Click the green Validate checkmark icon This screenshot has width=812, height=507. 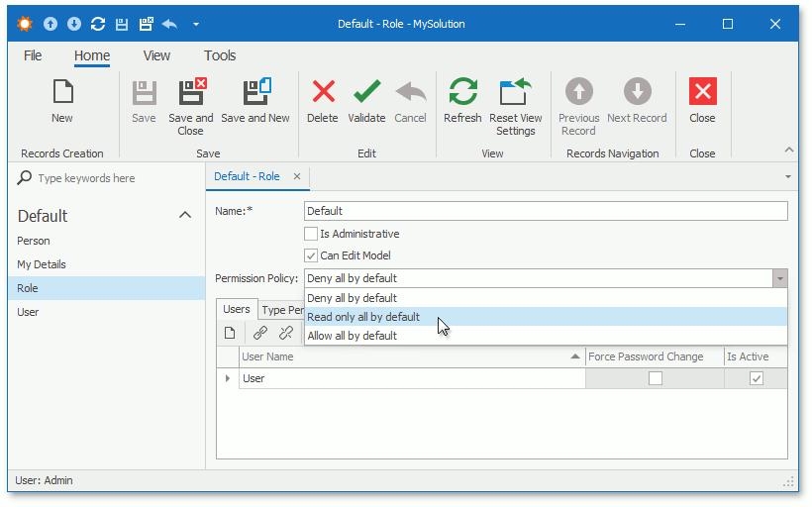[366, 93]
